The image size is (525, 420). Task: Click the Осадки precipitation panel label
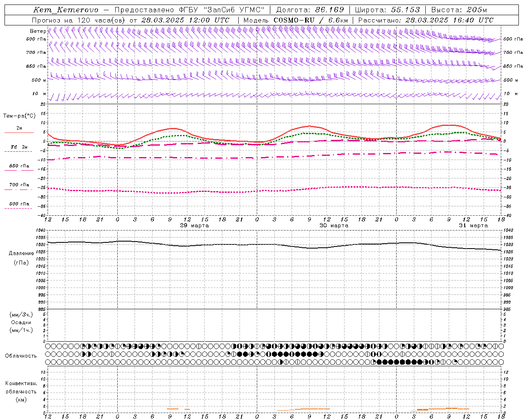(x=21, y=322)
